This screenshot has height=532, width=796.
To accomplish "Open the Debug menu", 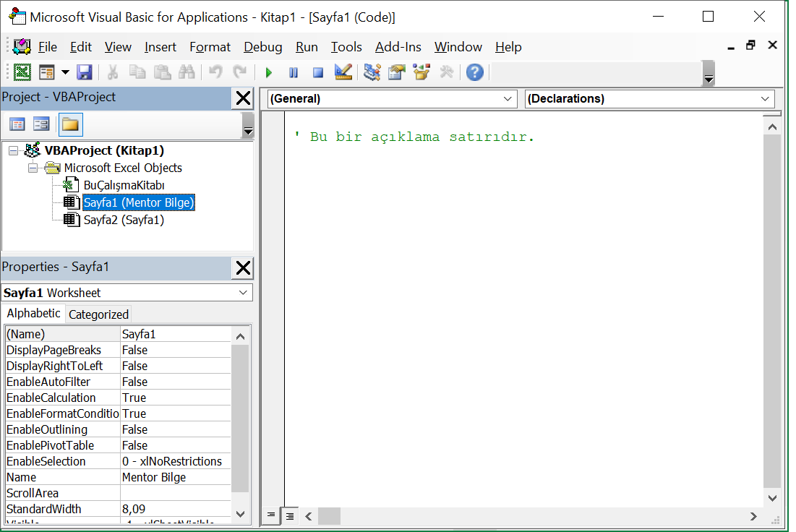I will click(263, 47).
